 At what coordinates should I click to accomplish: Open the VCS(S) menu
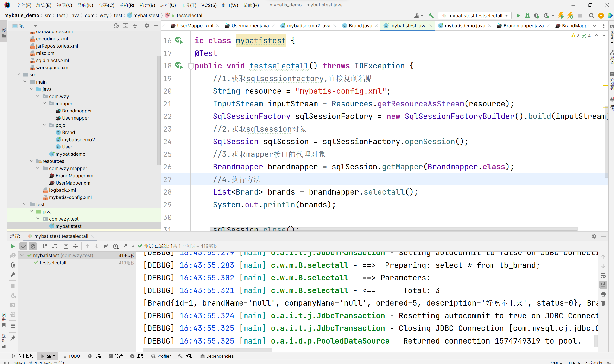209,5
